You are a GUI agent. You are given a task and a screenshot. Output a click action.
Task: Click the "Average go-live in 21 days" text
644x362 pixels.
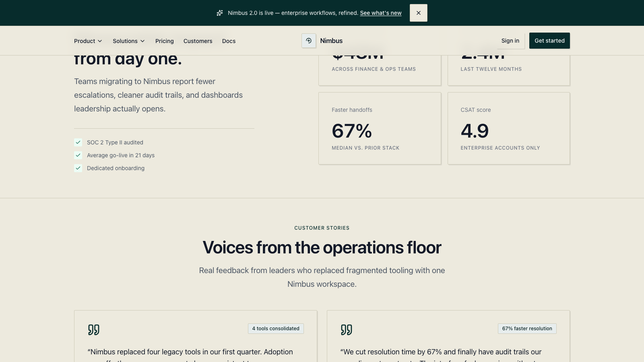[x=121, y=155]
